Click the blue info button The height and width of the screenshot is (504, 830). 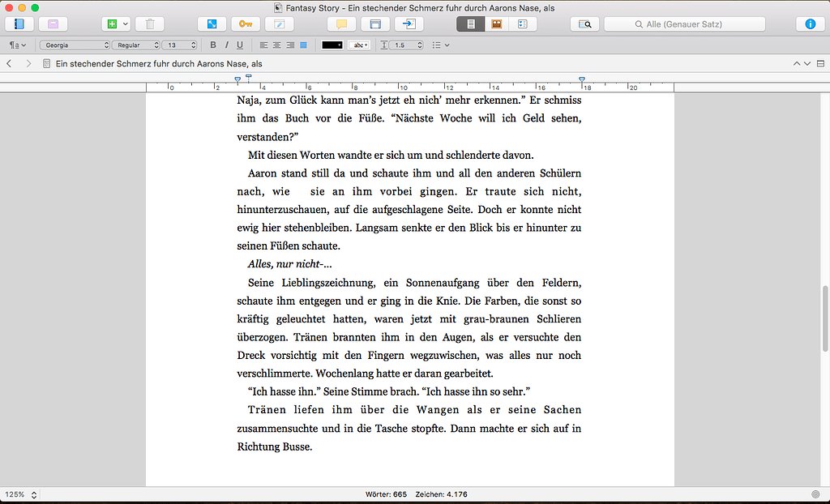coord(811,24)
